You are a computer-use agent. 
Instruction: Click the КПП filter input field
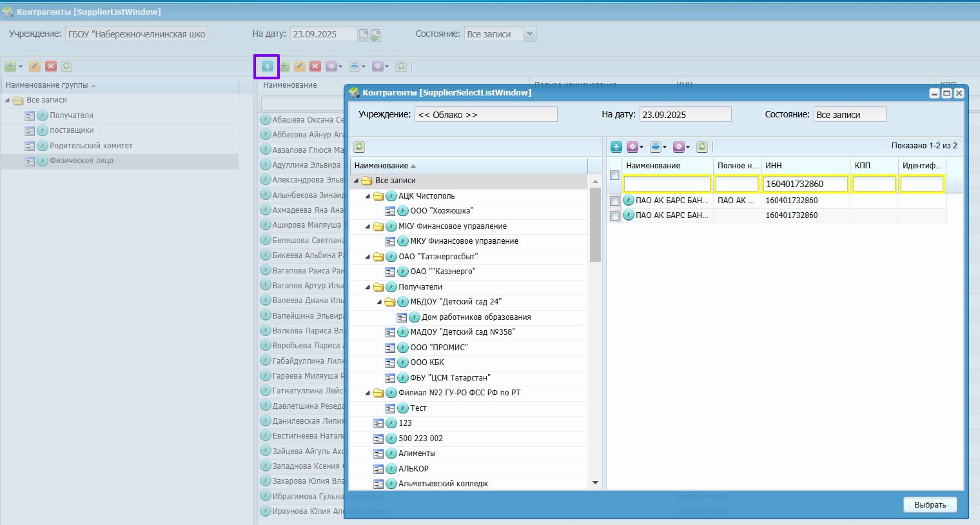click(874, 184)
